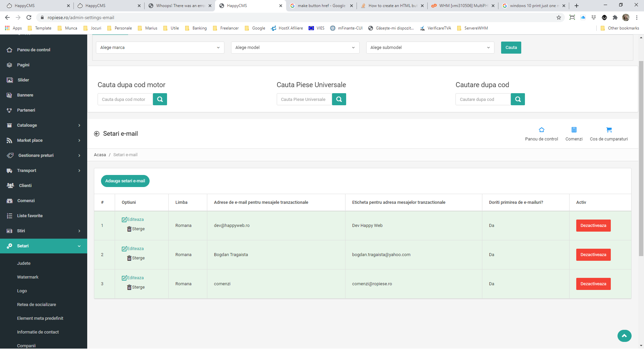The image size is (644, 362).
Task: Open Comenzi table shortcut icon
Action: 574,130
